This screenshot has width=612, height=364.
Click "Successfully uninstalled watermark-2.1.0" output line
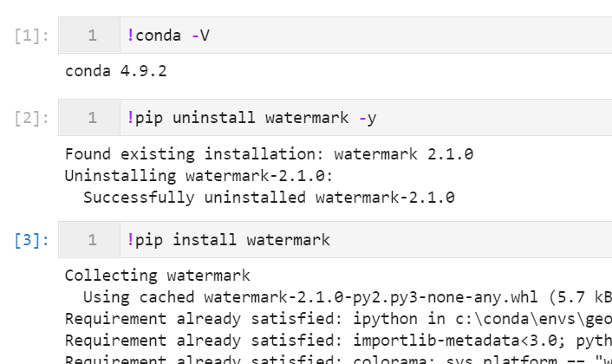pos(269,198)
